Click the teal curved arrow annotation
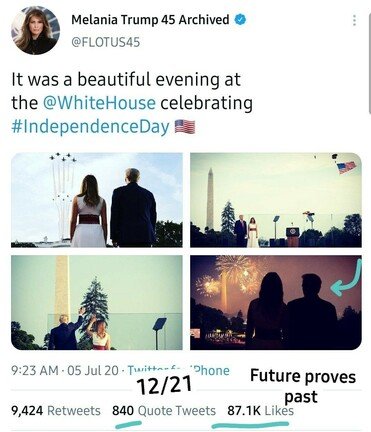The height and width of the screenshot is (432, 371). click(x=347, y=278)
